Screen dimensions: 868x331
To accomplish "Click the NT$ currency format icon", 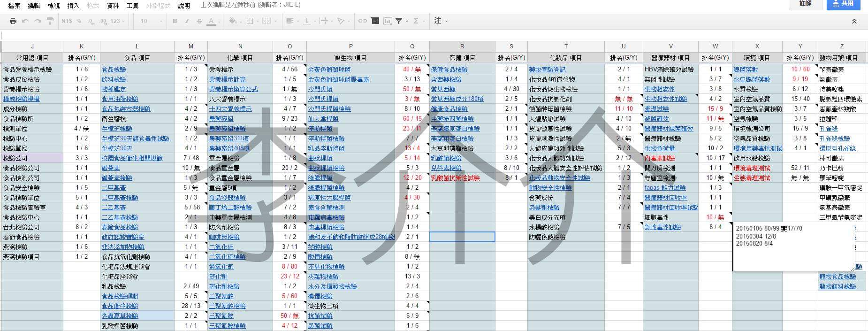I will point(67,21).
